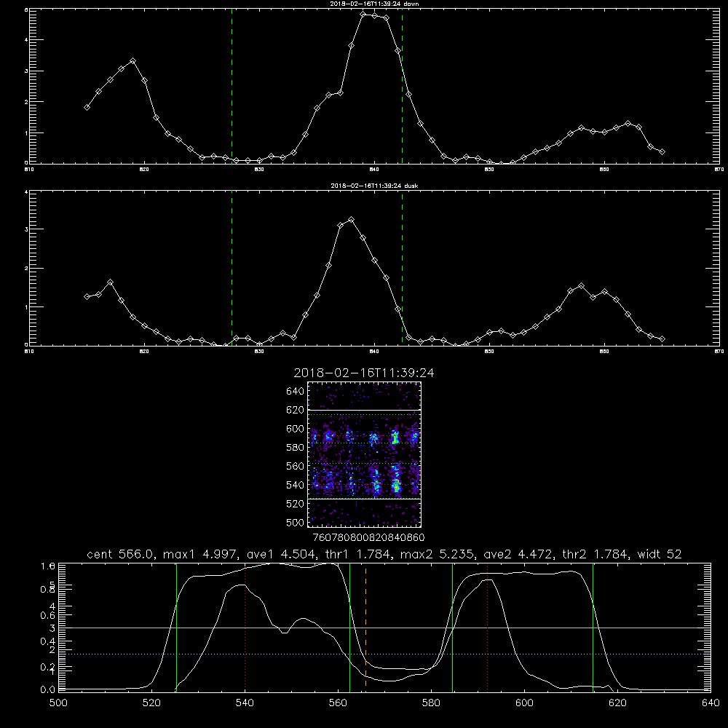Click the '2018-02-16T11:39:24 dawn' plot title
This screenshot has width=728, height=728.
(374, 3)
